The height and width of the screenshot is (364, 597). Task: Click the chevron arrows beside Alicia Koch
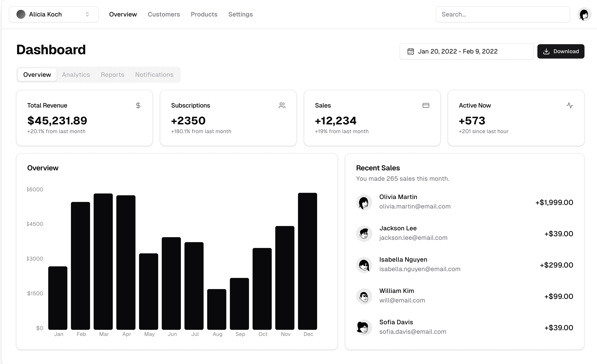87,14
